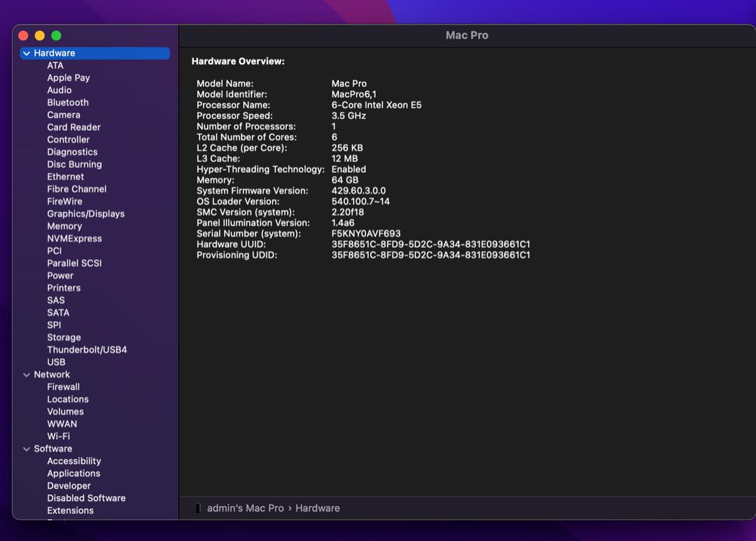The width and height of the screenshot is (756, 541).
Task: Select the Software category label
Action: click(53, 449)
